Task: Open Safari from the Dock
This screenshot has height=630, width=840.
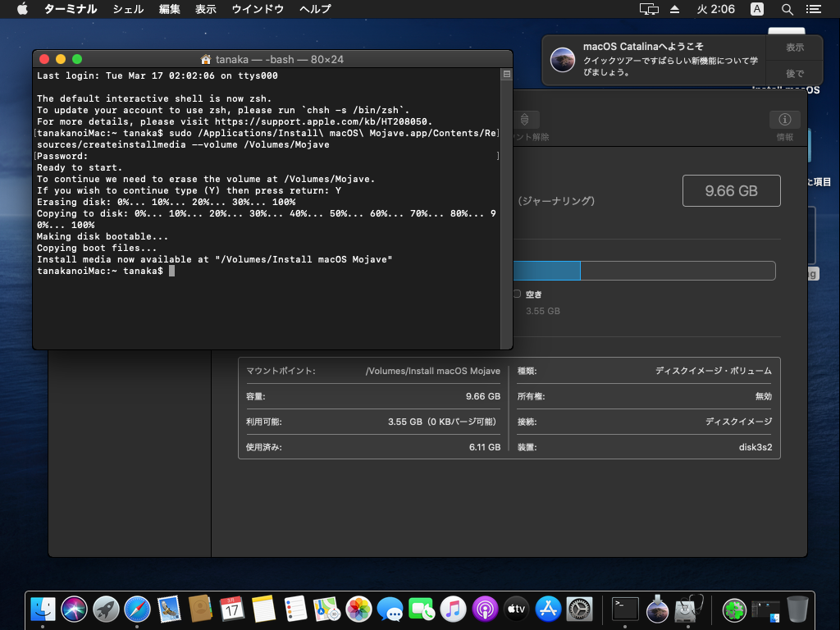Action: tap(138, 609)
